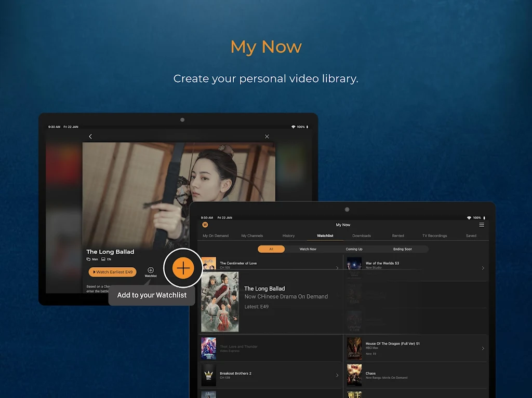Switch to the Downloads tab
The height and width of the screenshot is (398, 532).
point(362,236)
